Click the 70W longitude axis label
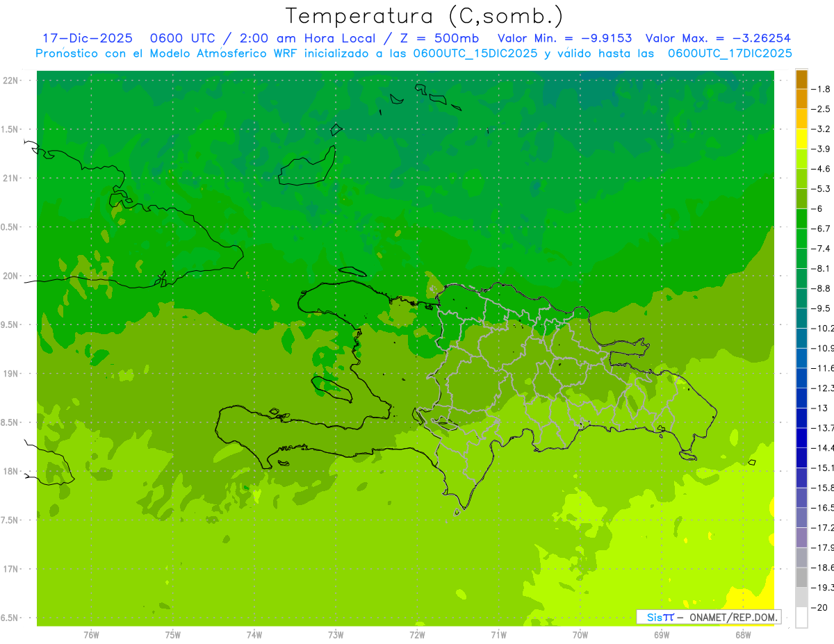Viewport: 834px width, 644px height. tap(580, 634)
